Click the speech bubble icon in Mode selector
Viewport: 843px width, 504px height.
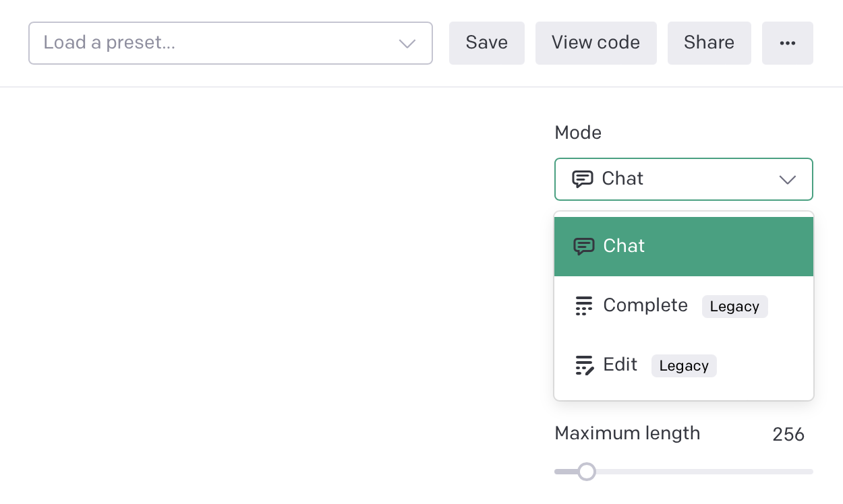[x=582, y=179]
